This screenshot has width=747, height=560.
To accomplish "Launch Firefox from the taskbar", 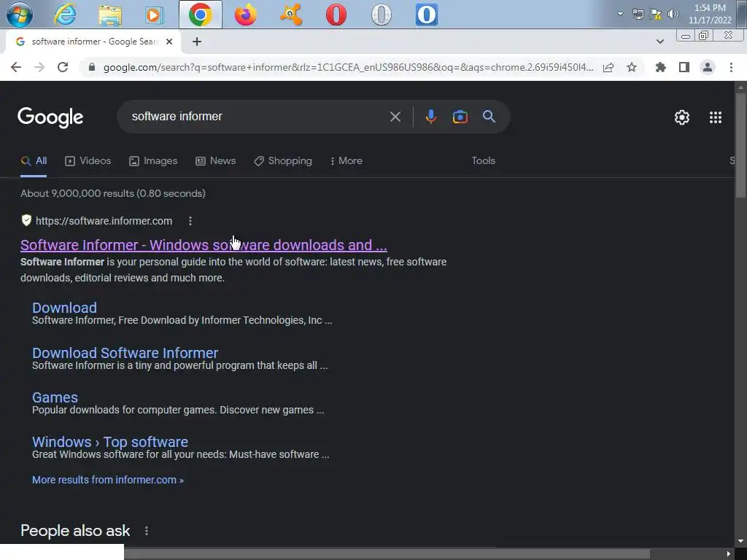I will click(x=246, y=15).
